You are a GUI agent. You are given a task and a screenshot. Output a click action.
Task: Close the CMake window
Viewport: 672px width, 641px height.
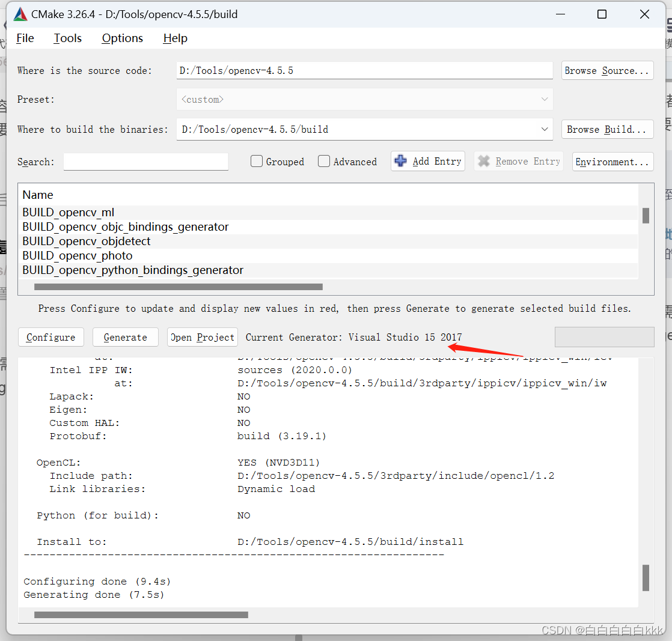644,14
